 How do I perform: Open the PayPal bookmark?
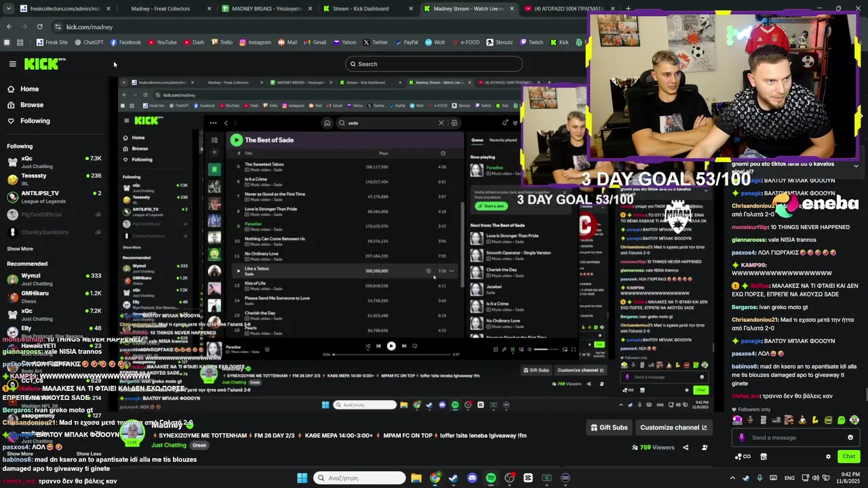(406, 42)
